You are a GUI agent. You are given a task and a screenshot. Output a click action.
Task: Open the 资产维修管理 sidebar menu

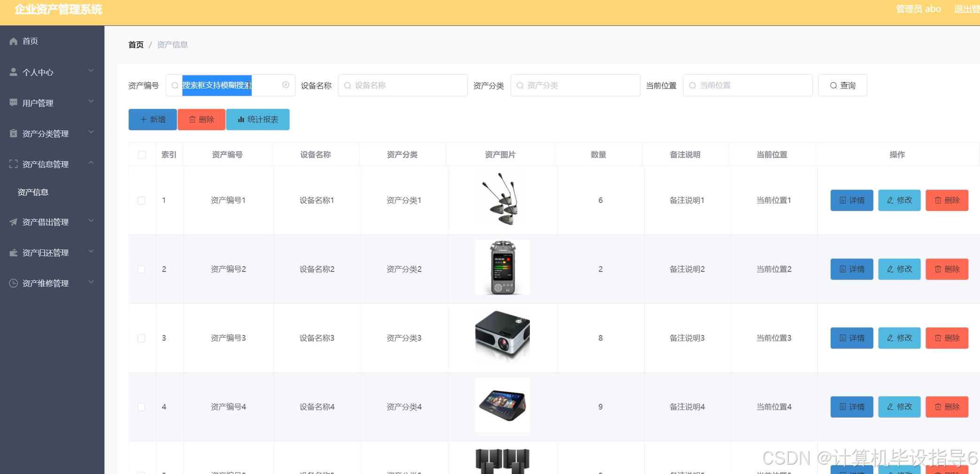click(52, 283)
